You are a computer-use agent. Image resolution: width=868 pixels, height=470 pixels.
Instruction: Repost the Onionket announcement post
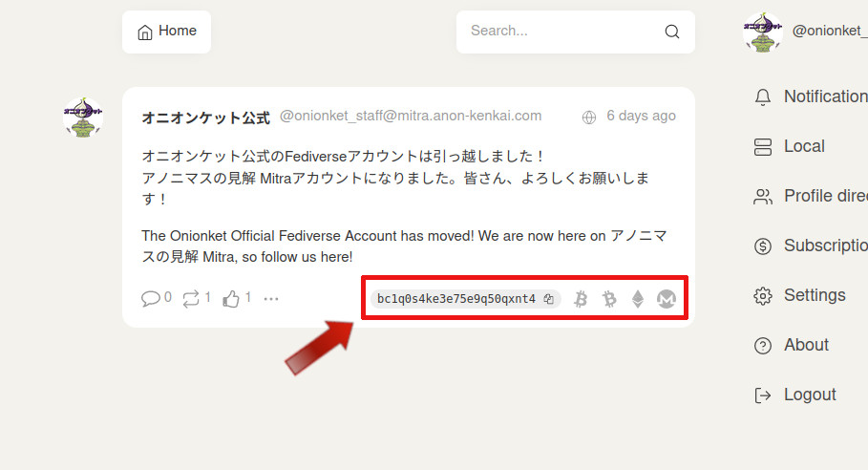click(x=191, y=298)
